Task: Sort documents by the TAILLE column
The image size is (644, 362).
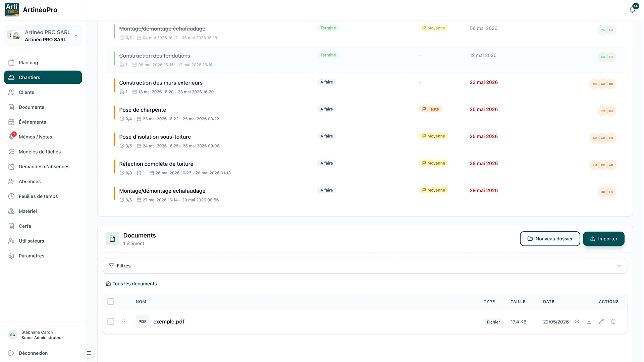Action: [518, 302]
